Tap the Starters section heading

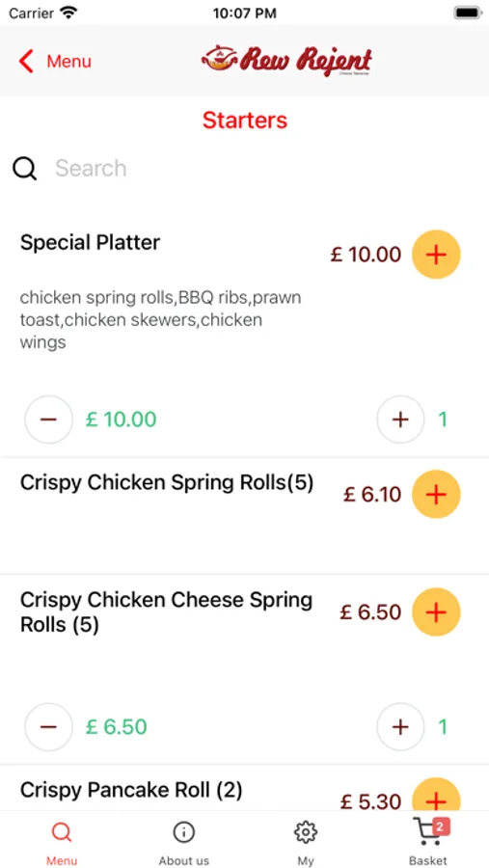tap(245, 121)
